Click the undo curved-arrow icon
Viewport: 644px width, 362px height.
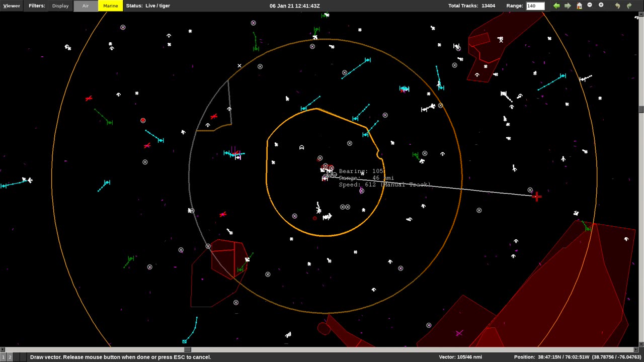point(617,6)
